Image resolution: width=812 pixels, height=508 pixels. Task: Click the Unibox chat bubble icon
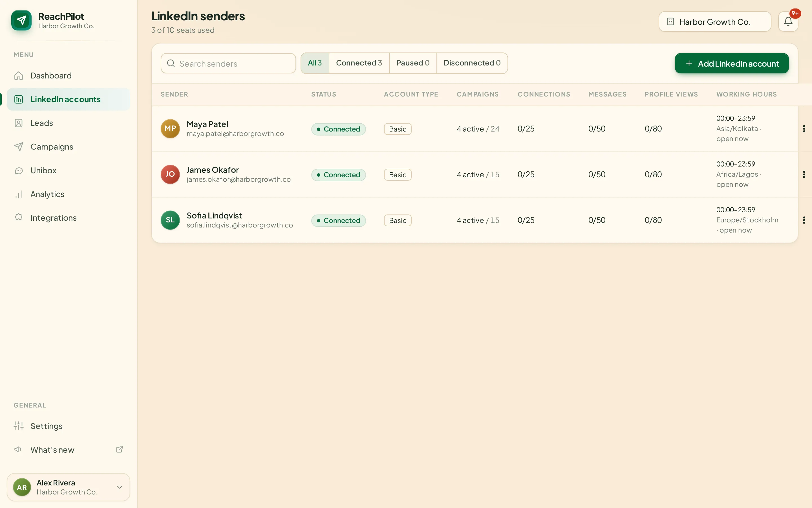19,171
